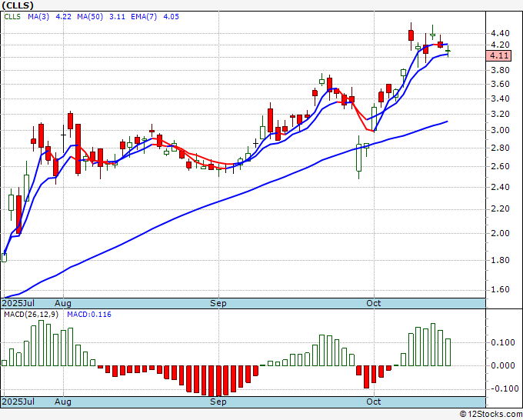The width and height of the screenshot is (523, 420).
Task: Click Sep on the MACD panel axis
Action: coord(218,402)
